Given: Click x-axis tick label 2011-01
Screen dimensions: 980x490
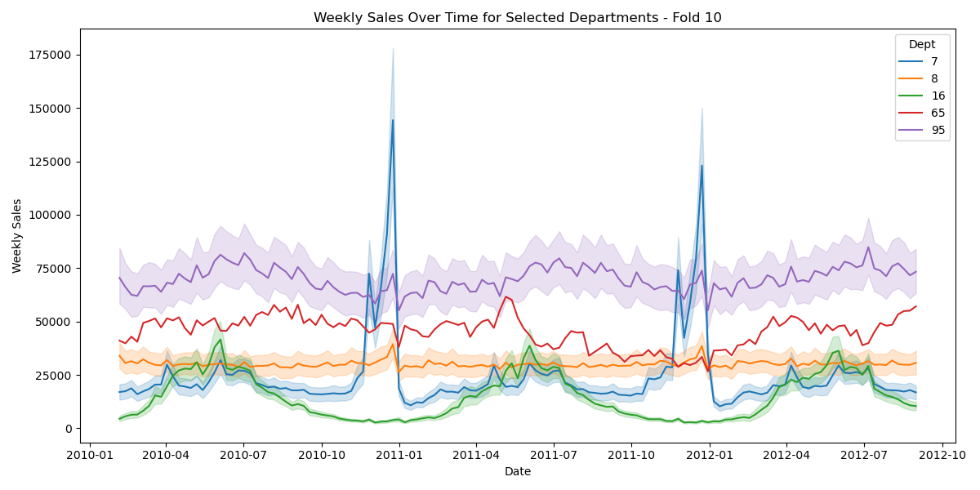Looking at the screenshot, I should click(x=399, y=454).
